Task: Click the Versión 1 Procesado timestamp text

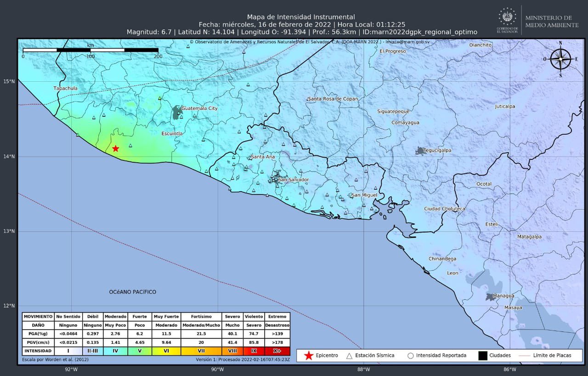Action: [243, 359]
